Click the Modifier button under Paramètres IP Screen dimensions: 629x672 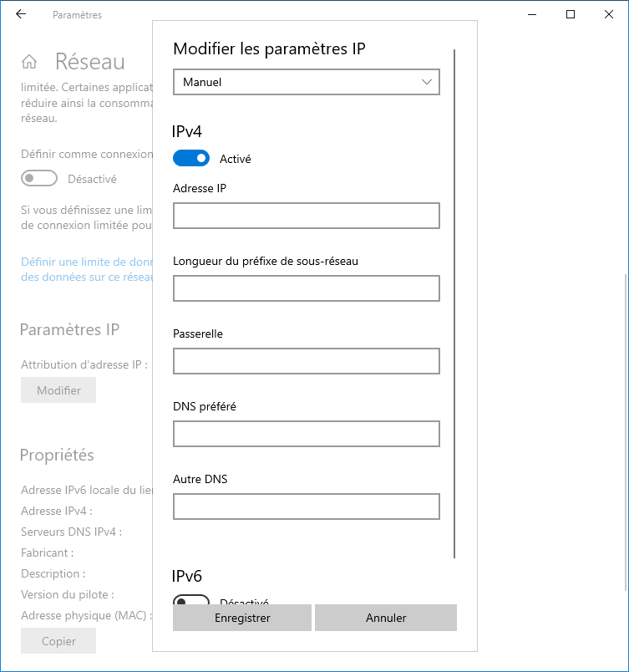(x=58, y=390)
